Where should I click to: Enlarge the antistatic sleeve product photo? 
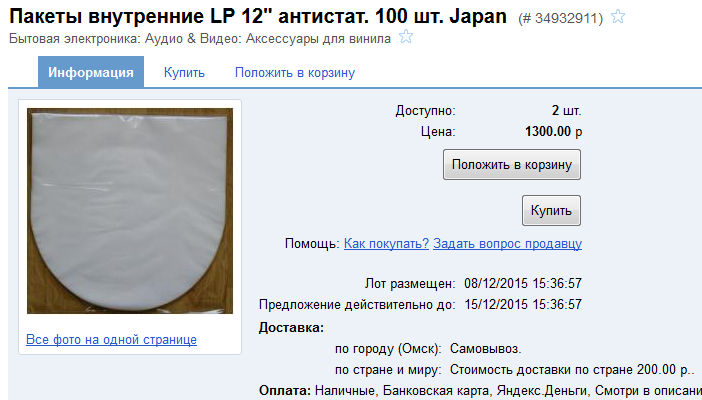coord(130,211)
